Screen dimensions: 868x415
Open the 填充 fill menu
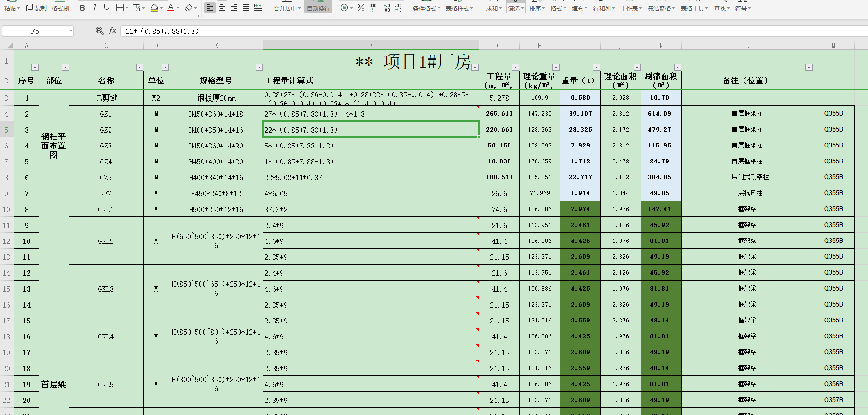click(579, 9)
